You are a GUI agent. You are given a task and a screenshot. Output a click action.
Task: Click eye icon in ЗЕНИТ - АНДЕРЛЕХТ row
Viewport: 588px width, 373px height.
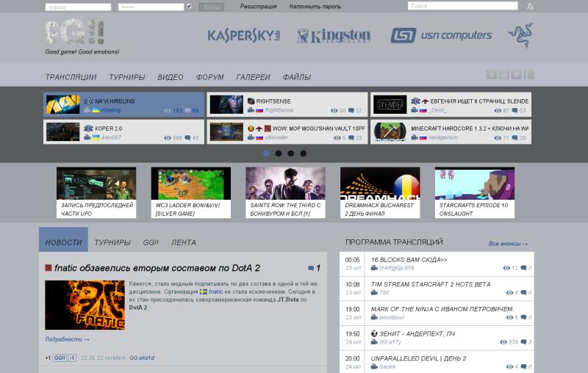[x=503, y=342]
